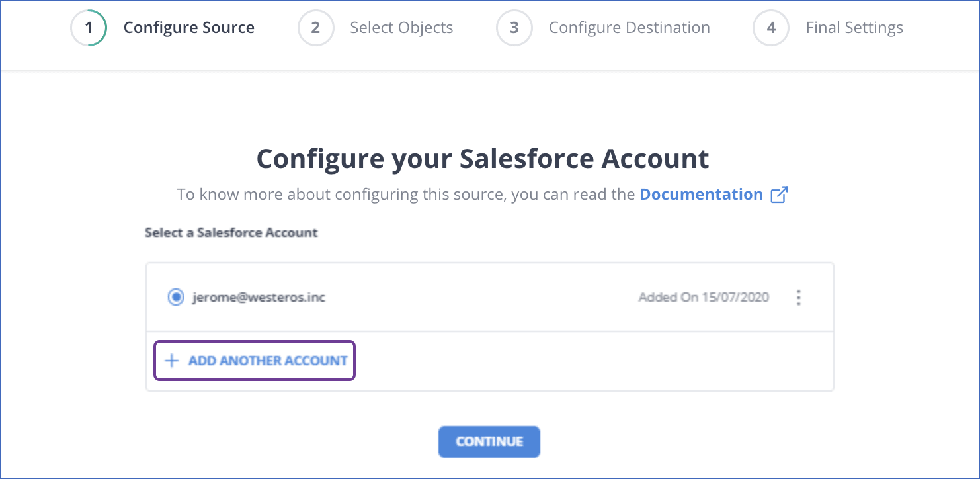Go to the Final Settings step
The height and width of the screenshot is (479, 980).
coord(854,28)
